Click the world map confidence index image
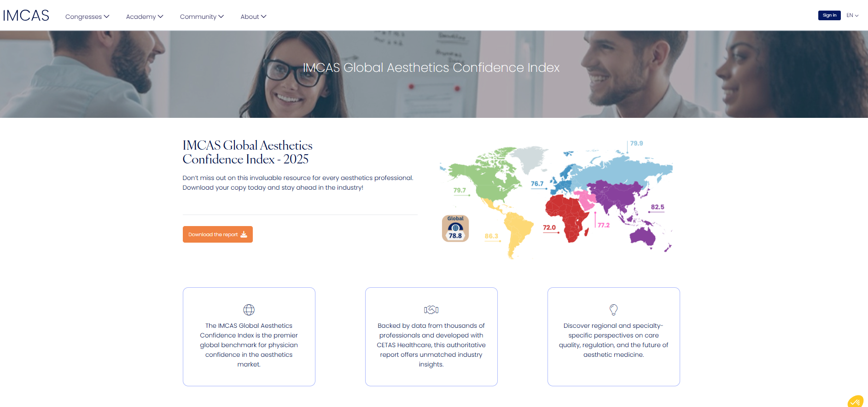Image resolution: width=868 pixels, height=407 pixels. [x=556, y=200]
